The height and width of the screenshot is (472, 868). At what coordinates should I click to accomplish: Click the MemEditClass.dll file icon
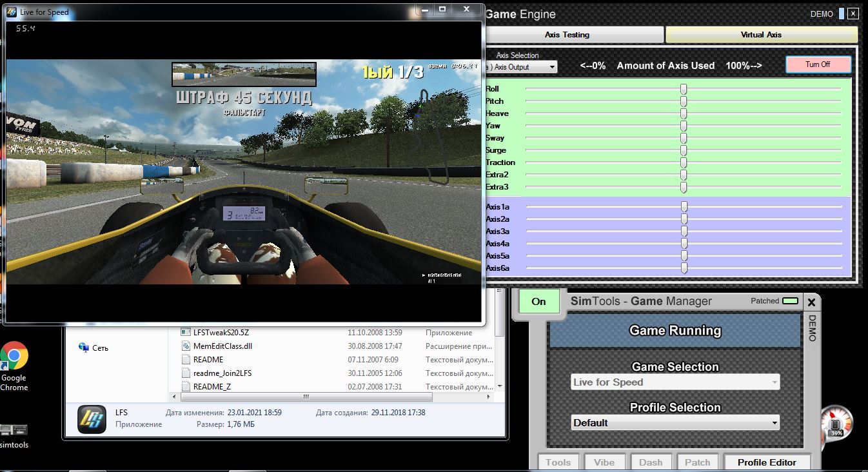click(186, 346)
